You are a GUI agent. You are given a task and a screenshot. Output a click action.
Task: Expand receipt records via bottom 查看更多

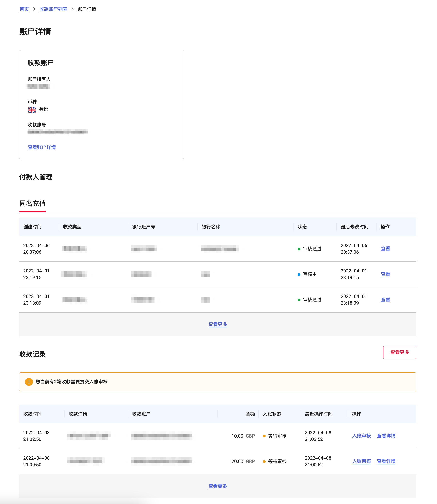[x=217, y=486]
